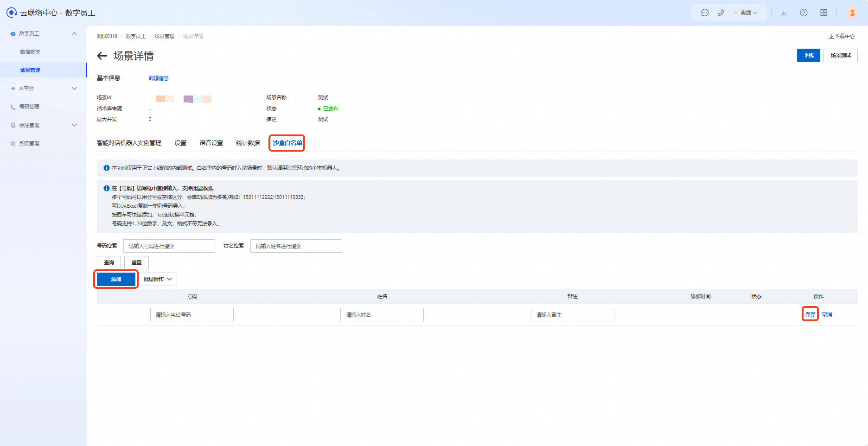Click the 请输入姓名 table input
The width and height of the screenshot is (868, 446).
[382, 315]
